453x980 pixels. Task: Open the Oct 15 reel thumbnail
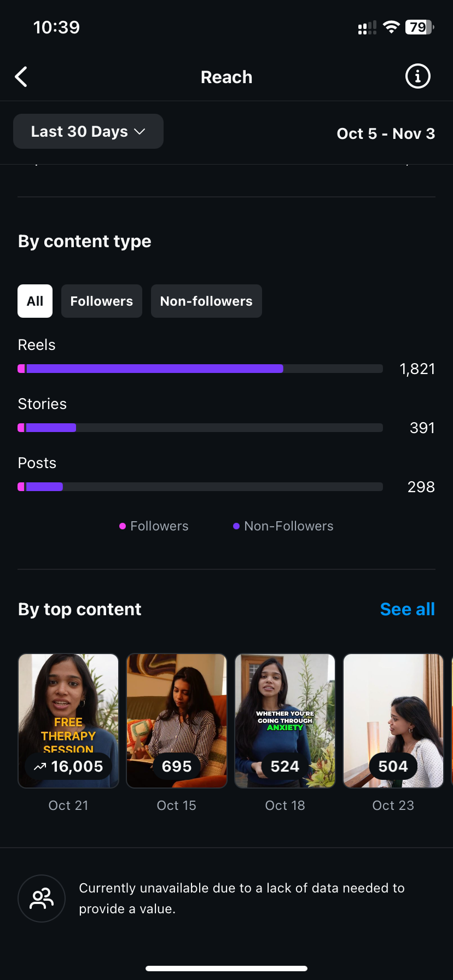(177, 711)
